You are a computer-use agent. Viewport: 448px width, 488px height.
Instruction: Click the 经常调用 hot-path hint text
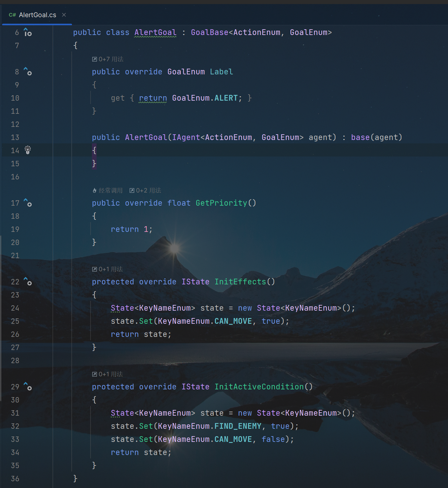point(110,190)
